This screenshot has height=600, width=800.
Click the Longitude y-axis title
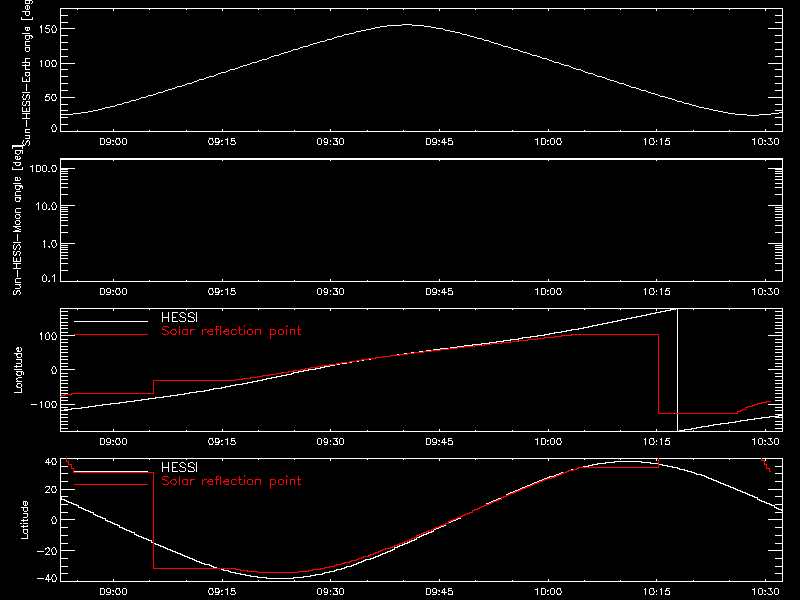[x=18, y=370]
